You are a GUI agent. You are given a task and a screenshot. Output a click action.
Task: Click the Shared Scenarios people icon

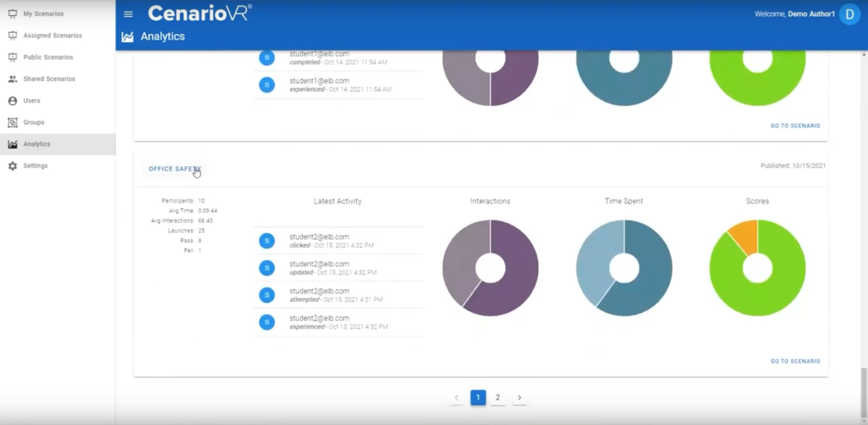coord(13,79)
